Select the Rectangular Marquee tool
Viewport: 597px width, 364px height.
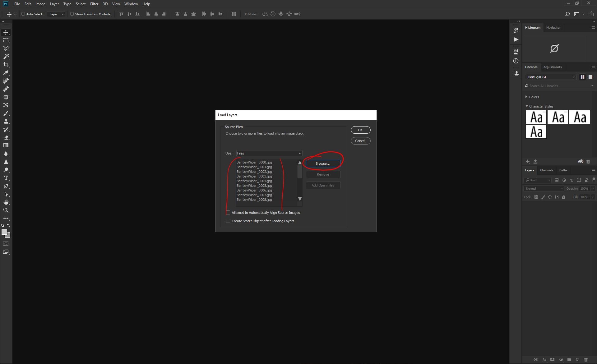pyautogui.click(x=6, y=40)
